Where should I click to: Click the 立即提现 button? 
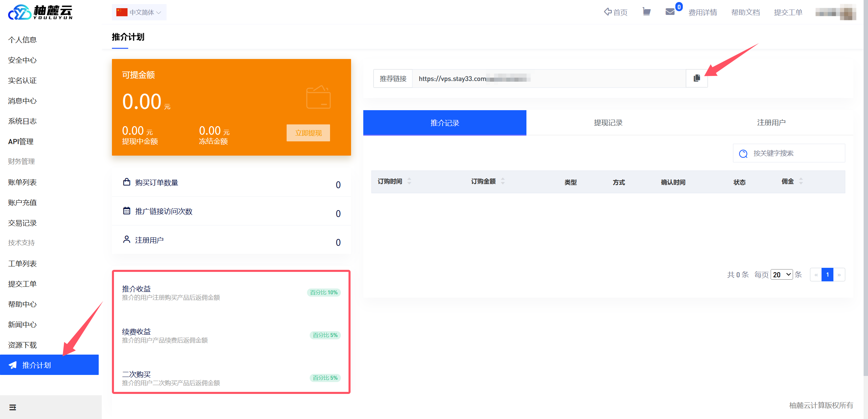click(308, 133)
